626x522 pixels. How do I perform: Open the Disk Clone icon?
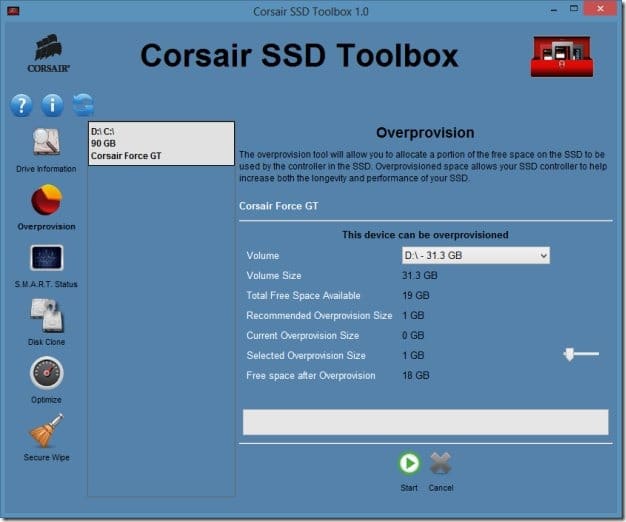tap(47, 315)
